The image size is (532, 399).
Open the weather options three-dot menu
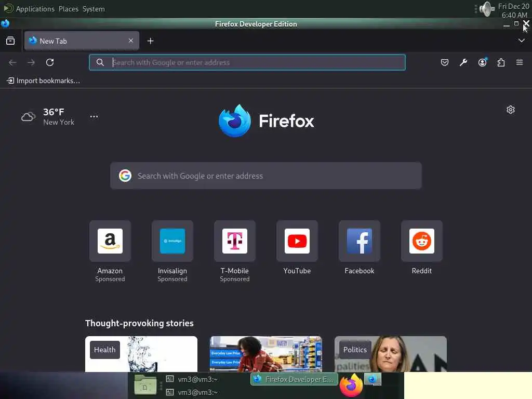(x=94, y=116)
